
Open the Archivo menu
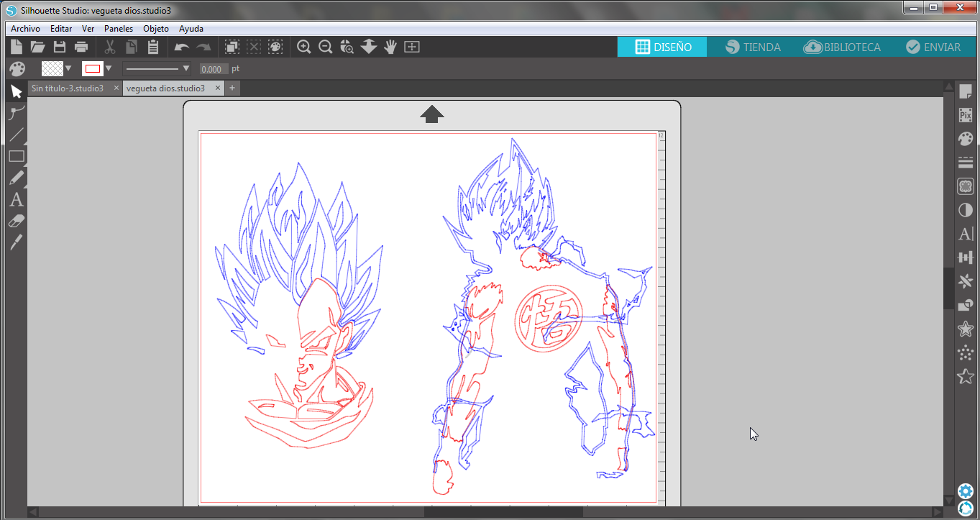(25, 29)
